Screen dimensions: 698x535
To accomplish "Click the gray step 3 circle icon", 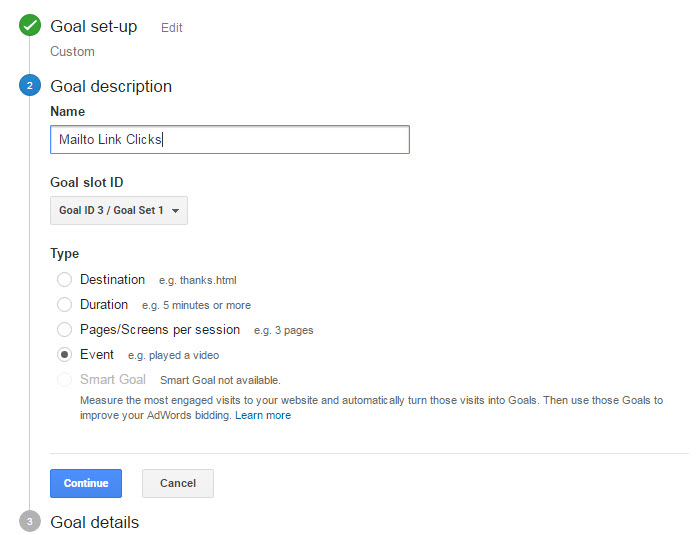I will click(30, 522).
